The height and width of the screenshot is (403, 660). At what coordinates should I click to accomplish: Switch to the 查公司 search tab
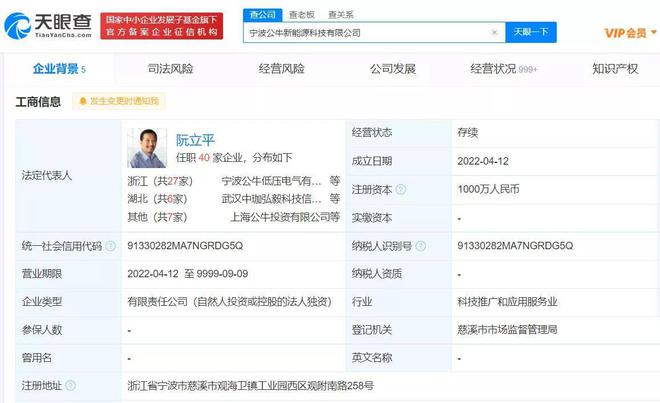pyautogui.click(x=263, y=15)
